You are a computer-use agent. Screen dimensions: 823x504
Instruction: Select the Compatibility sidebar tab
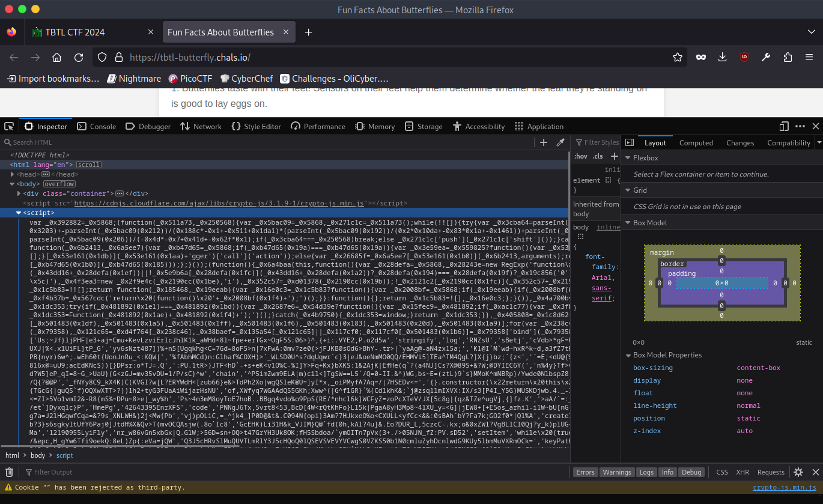tap(788, 142)
